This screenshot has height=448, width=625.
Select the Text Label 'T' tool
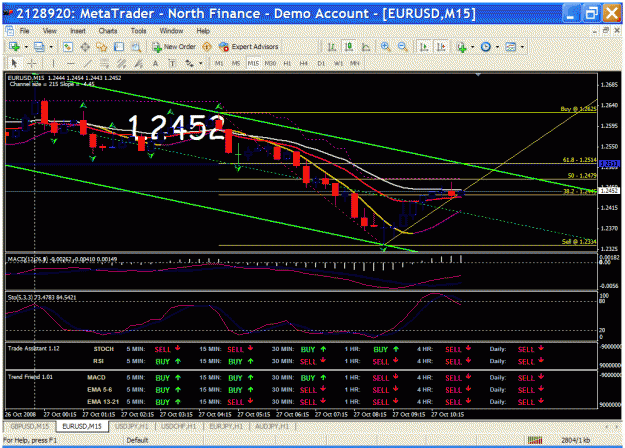coord(172,63)
